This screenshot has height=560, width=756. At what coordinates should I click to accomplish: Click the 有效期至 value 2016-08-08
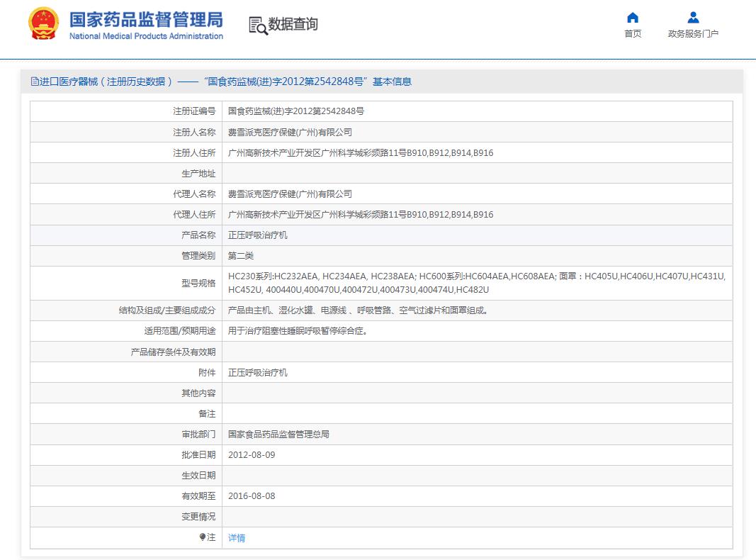pyautogui.click(x=252, y=496)
